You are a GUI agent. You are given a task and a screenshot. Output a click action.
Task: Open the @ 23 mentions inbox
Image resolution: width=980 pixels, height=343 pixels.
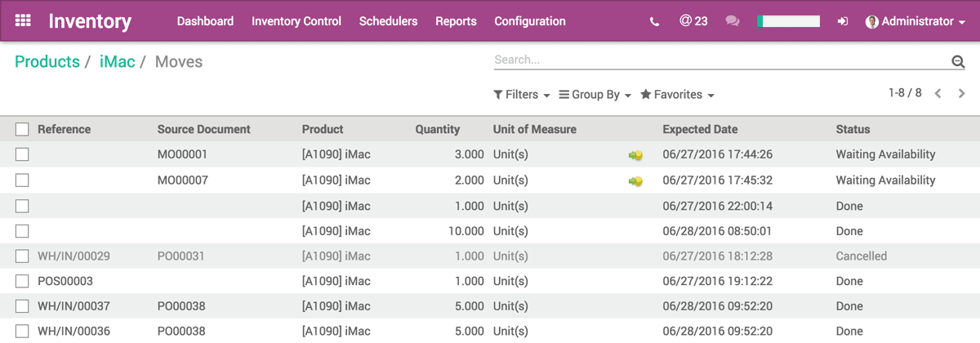tap(693, 21)
